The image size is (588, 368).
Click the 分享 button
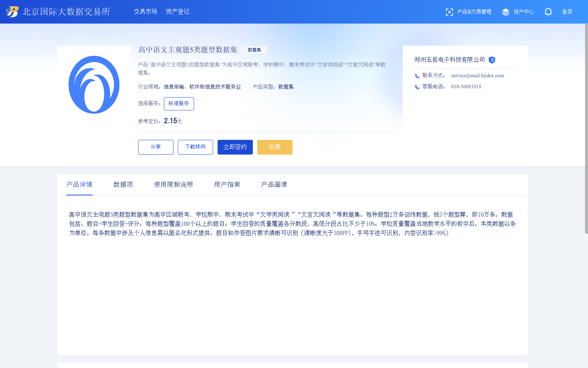[x=156, y=147]
